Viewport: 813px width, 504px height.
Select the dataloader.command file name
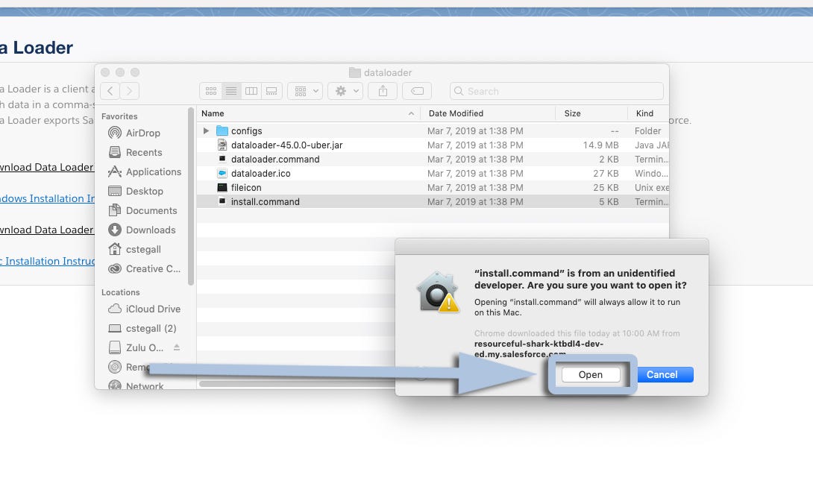point(275,160)
